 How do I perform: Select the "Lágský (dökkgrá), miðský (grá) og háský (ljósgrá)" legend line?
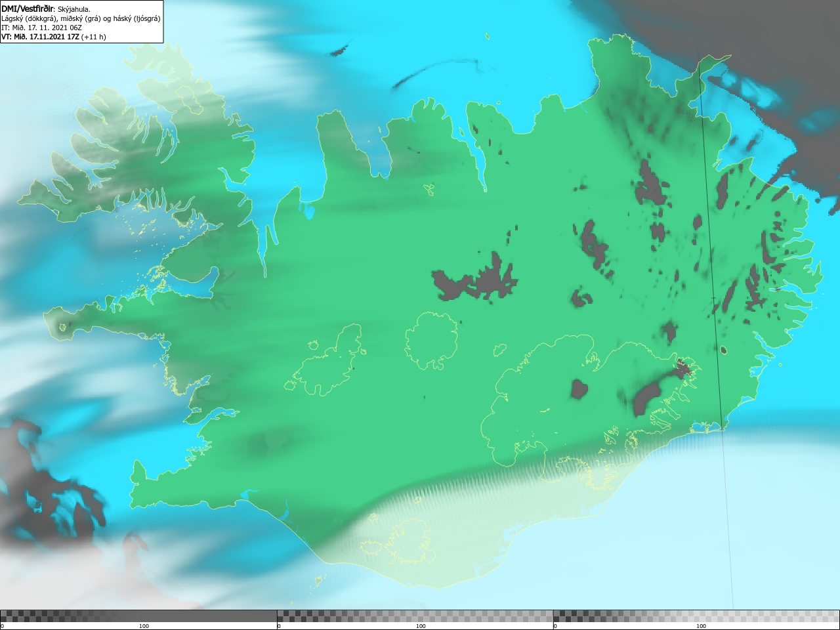pyautogui.click(x=81, y=18)
